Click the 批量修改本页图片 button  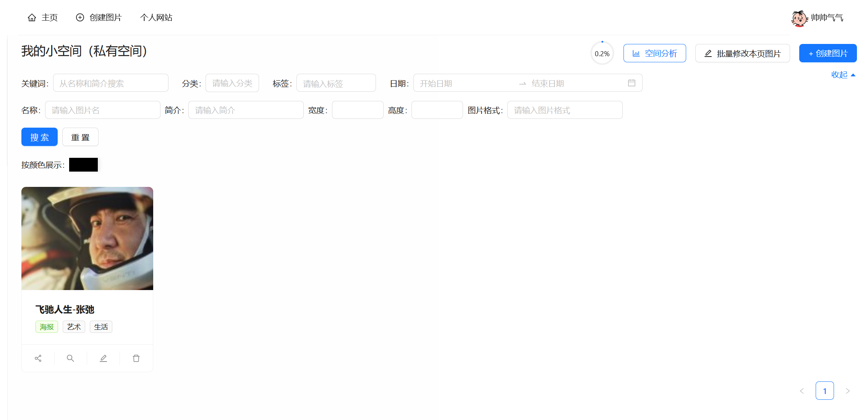click(742, 53)
